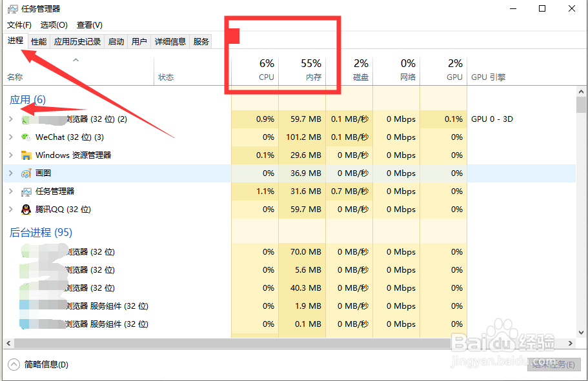Sort by the 磁盘 column header
Viewport: 588px width, 381px height.
pos(349,71)
